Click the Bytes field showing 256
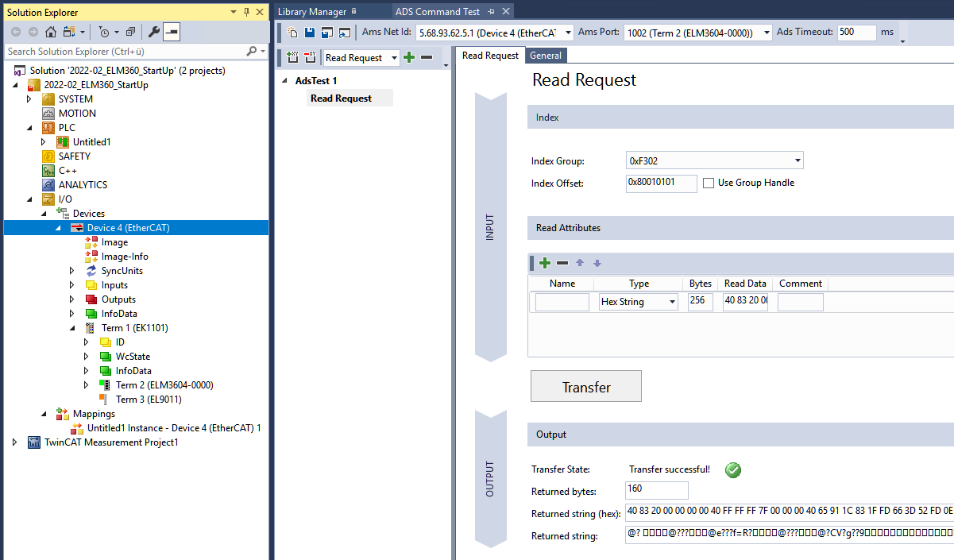 point(701,302)
